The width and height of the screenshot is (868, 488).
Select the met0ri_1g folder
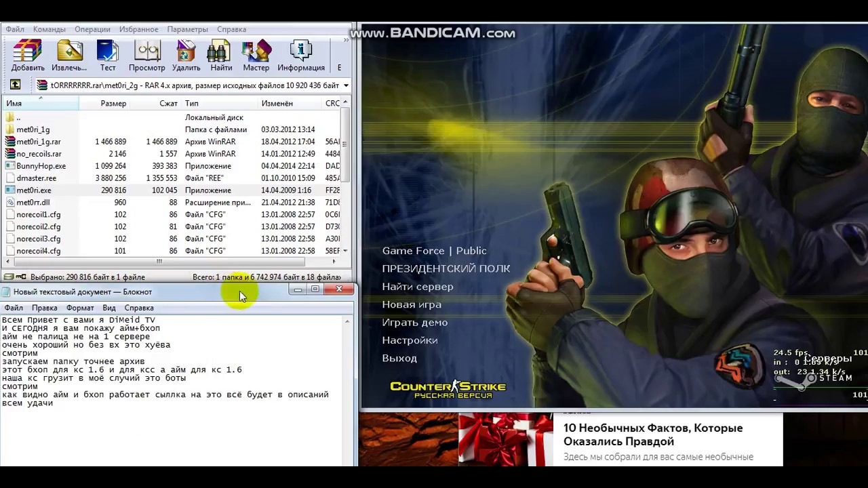click(x=172, y=129)
